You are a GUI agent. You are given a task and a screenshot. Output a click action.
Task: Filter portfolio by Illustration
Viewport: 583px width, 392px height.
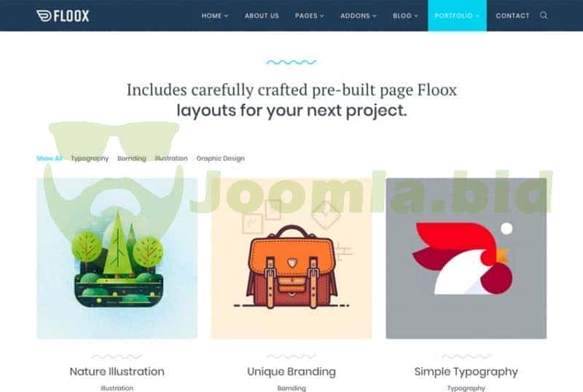click(x=171, y=158)
